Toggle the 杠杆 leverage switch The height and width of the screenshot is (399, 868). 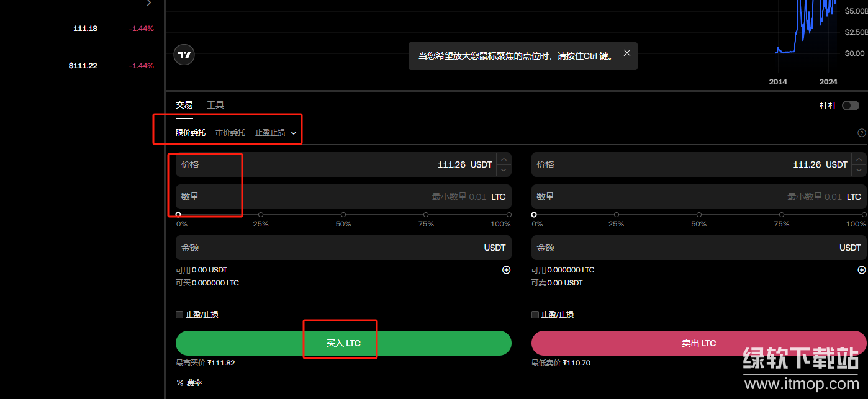(x=850, y=105)
